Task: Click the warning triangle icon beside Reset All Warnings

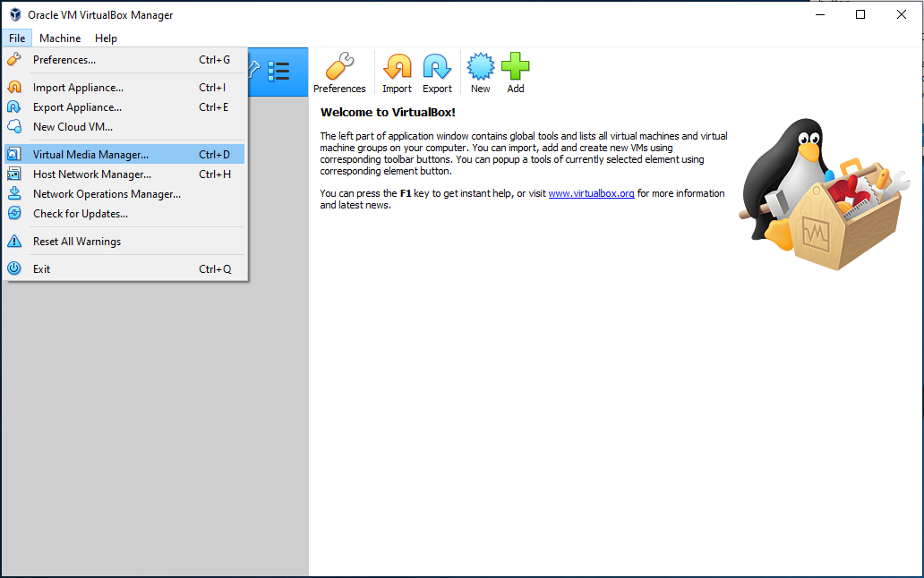Action: tap(14, 241)
